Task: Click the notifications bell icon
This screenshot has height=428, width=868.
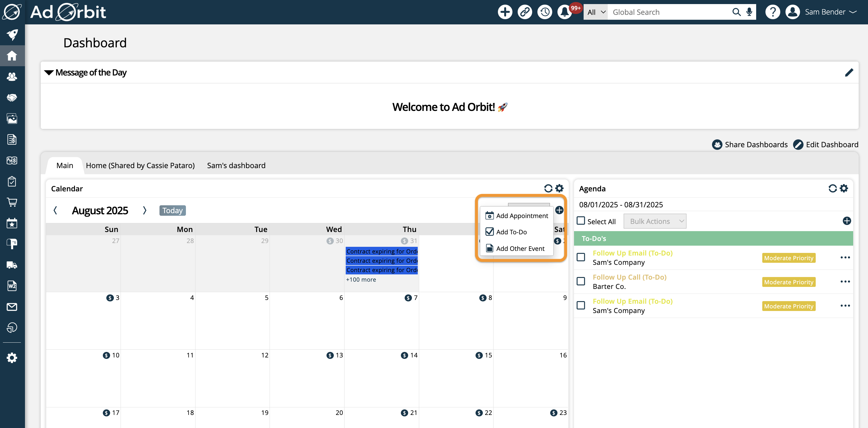Action: [564, 12]
